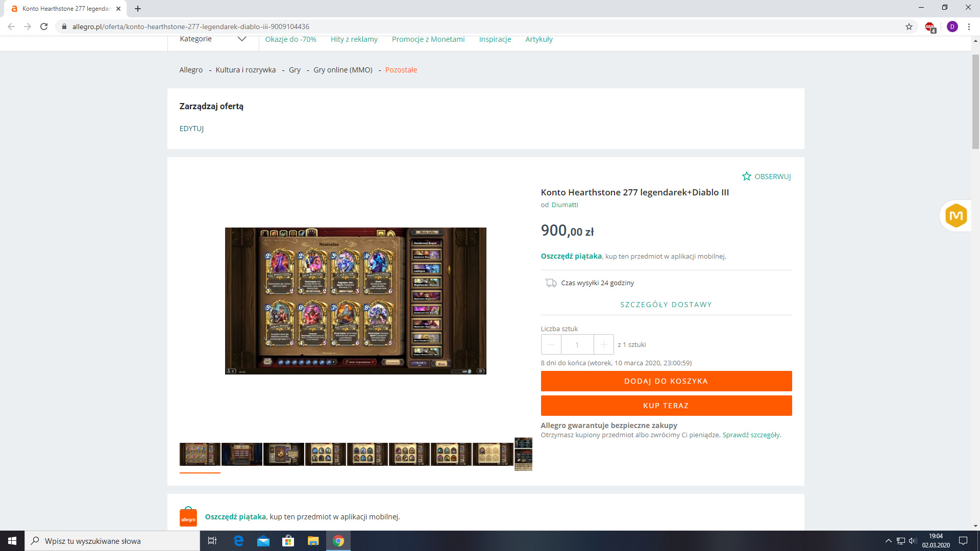Open a new browser tab
Viewport: 980px width, 551px height.
pos(138,9)
